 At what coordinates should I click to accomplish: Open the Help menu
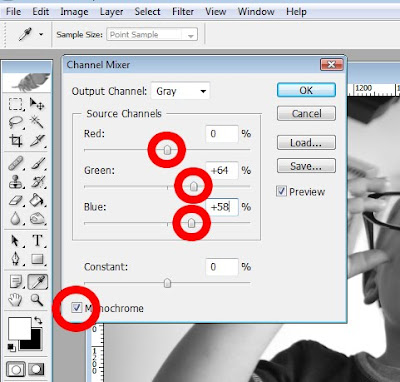(x=296, y=12)
